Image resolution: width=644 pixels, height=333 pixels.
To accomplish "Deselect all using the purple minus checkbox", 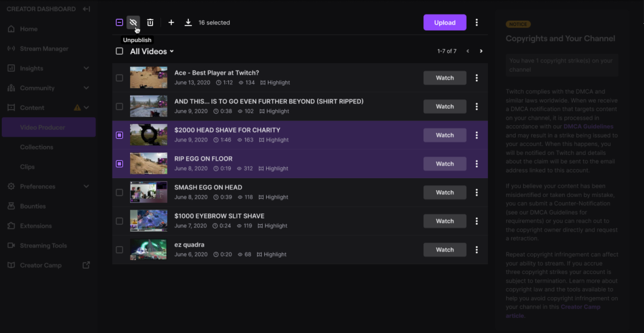I will click(119, 23).
